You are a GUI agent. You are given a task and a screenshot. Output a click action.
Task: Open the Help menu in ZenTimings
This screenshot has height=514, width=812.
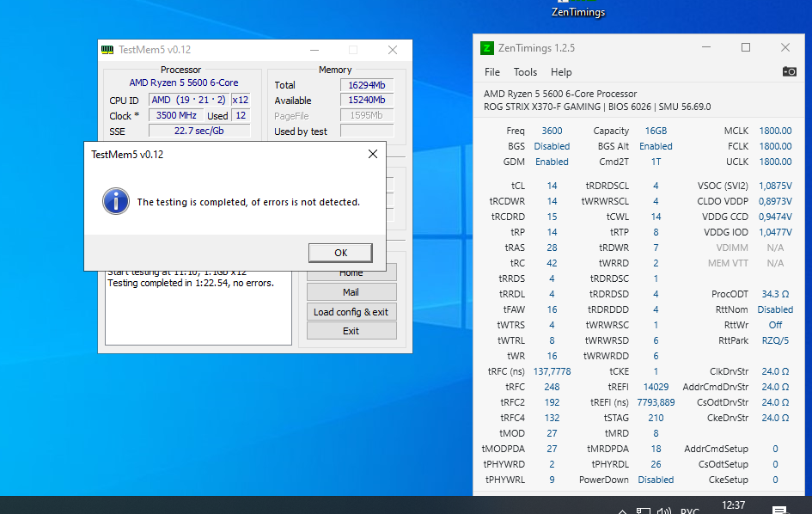[x=561, y=72]
